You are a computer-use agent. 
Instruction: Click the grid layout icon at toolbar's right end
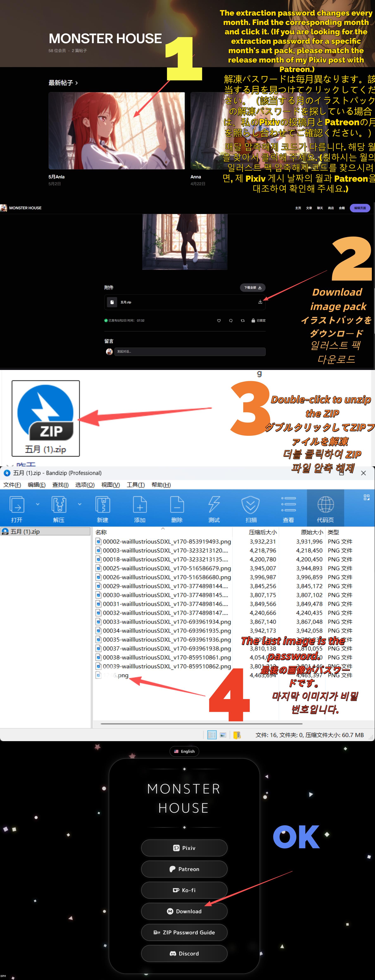(x=367, y=497)
